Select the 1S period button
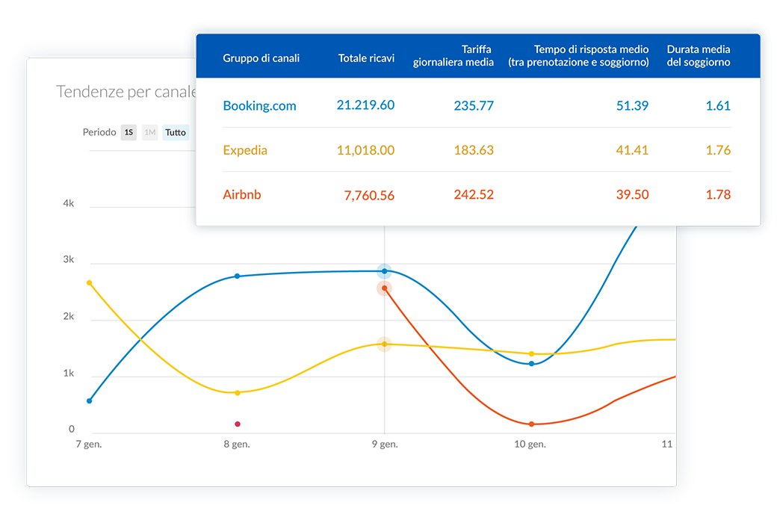 tap(129, 132)
